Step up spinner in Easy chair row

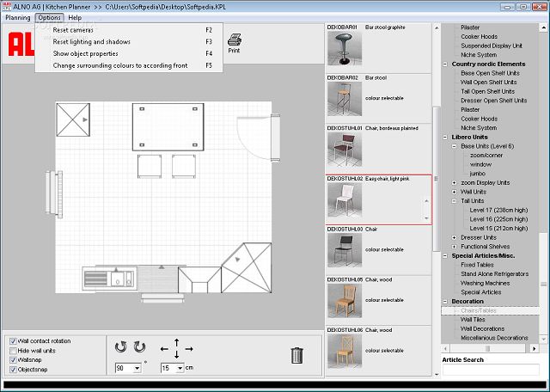426,201
